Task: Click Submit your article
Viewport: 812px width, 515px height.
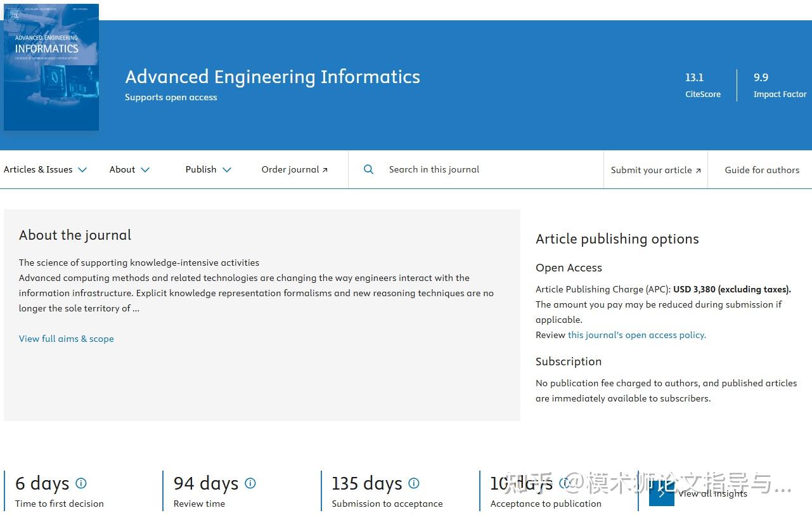Action: click(x=655, y=170)
